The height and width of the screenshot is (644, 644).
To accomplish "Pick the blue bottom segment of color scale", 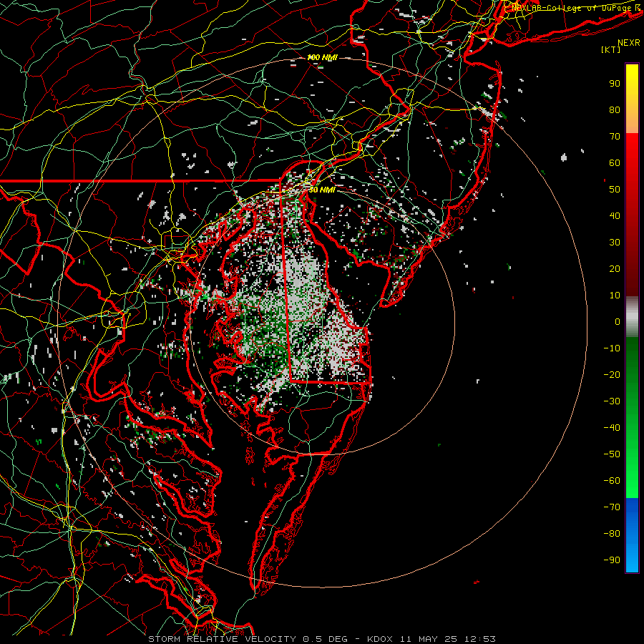I will click(x=632, y=535).
